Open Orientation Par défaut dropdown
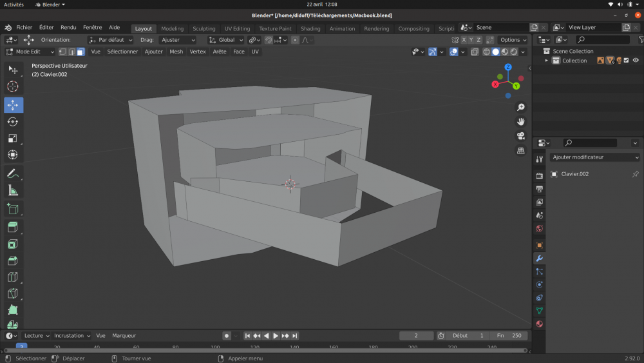644x363 pixels. click(x=111, y=40)
